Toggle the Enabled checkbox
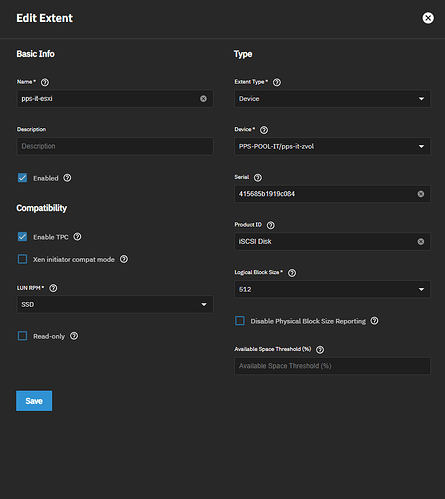Image resolution: width=445 pixels, height=499 pixels. tap(22, 178)
